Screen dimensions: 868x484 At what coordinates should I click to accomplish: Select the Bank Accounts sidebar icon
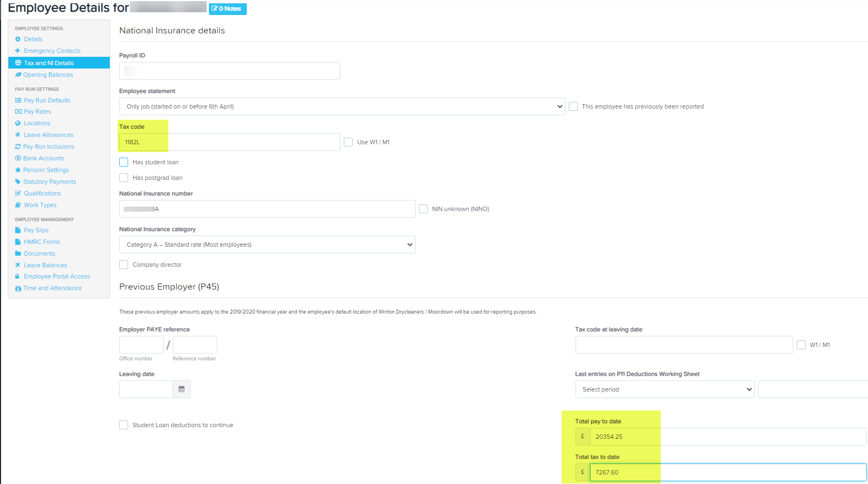tap(18, 158)
